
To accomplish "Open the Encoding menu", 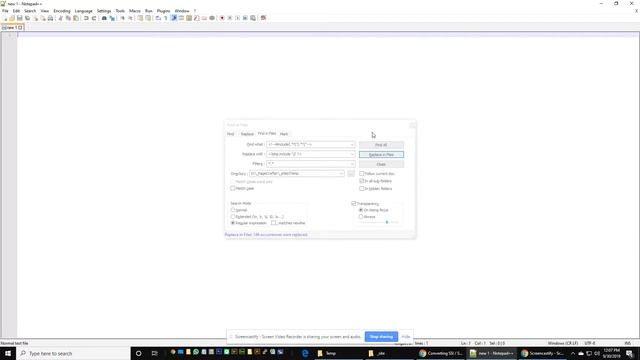I will 62,11.
